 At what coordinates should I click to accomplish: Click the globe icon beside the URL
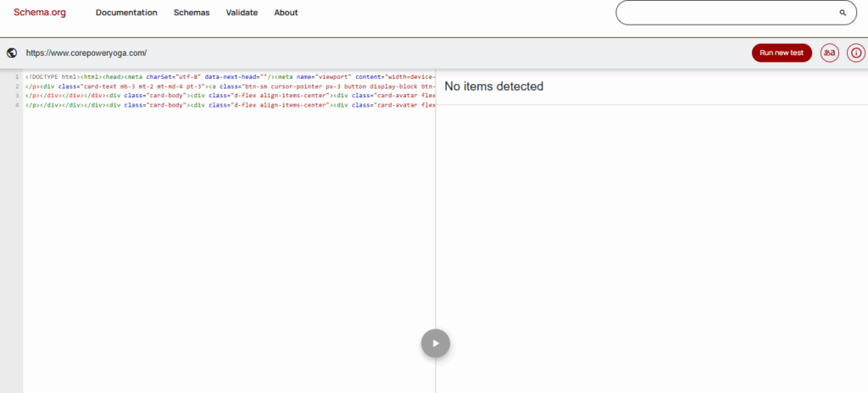point(12,53)
